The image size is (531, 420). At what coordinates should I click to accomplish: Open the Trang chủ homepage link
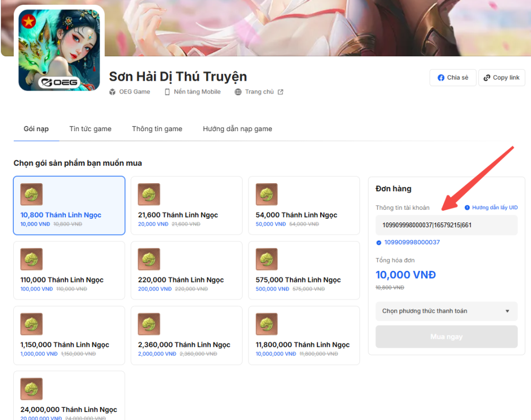[259, 92]
